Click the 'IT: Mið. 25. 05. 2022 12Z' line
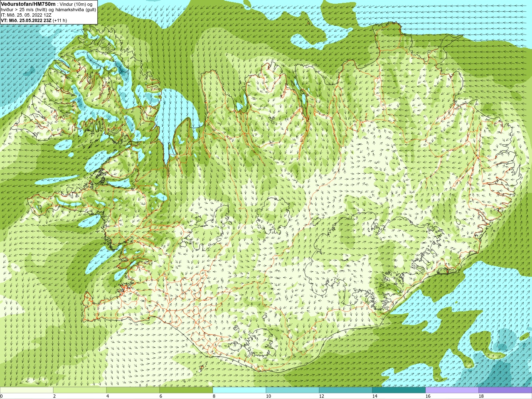 (26, 15)
